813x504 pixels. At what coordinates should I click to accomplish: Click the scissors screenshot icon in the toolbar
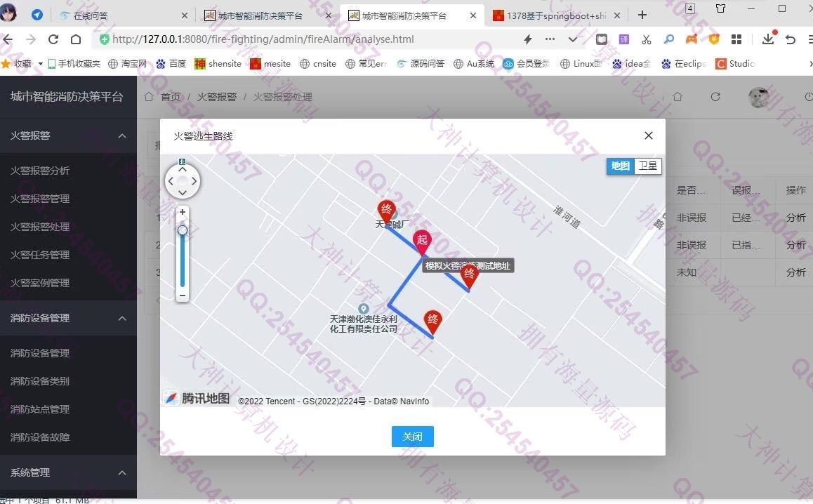(x=646, y=39)
